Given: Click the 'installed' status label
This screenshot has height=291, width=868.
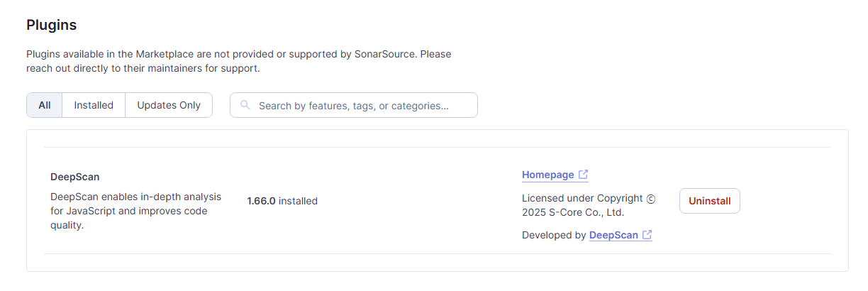Looking at the screenshot, I should 298,201.
